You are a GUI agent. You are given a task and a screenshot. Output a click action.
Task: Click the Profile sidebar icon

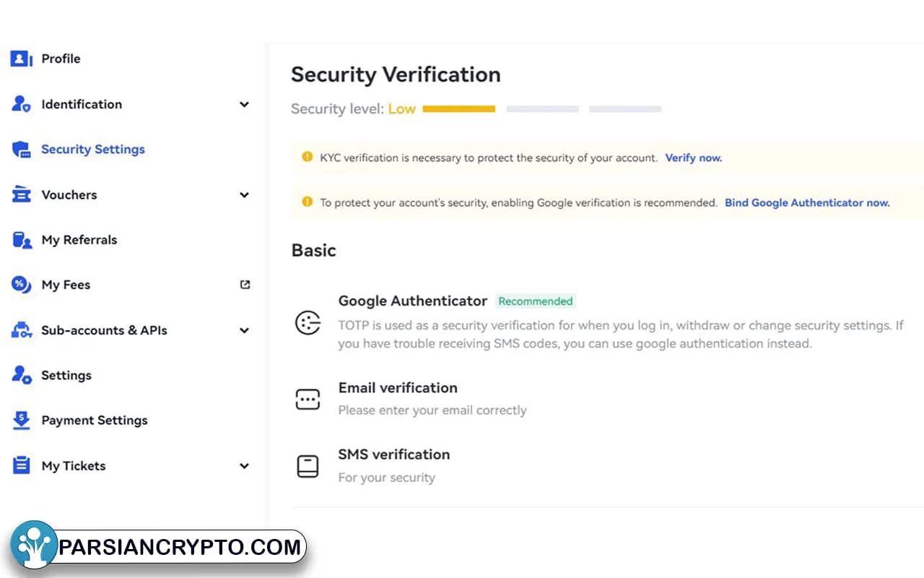22,59
